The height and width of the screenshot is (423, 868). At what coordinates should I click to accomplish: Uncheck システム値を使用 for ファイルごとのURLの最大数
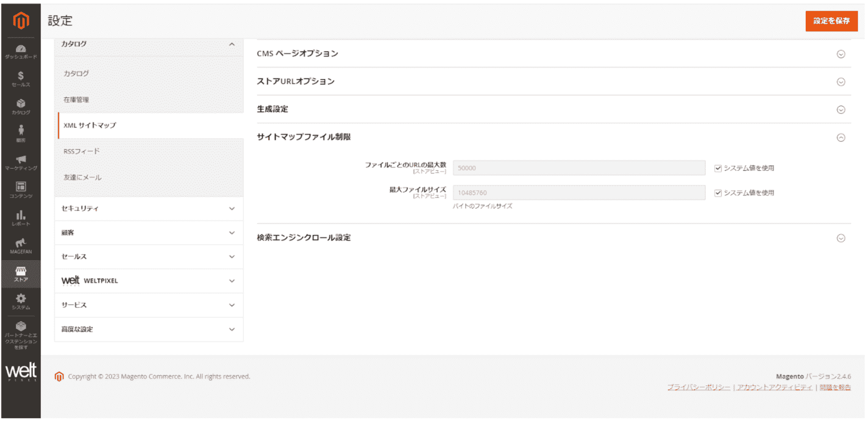[718, 168]
